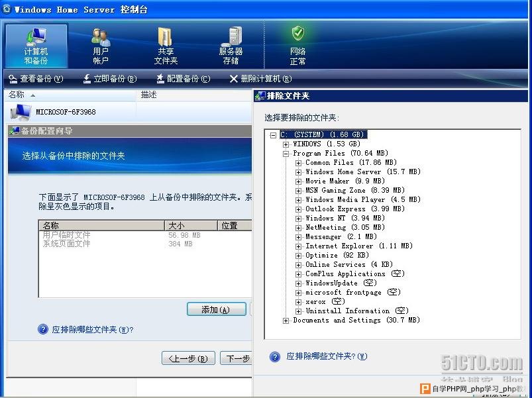Click the 添加(A) button
Viewport: 532px width, 398px height.
[216, 309]
